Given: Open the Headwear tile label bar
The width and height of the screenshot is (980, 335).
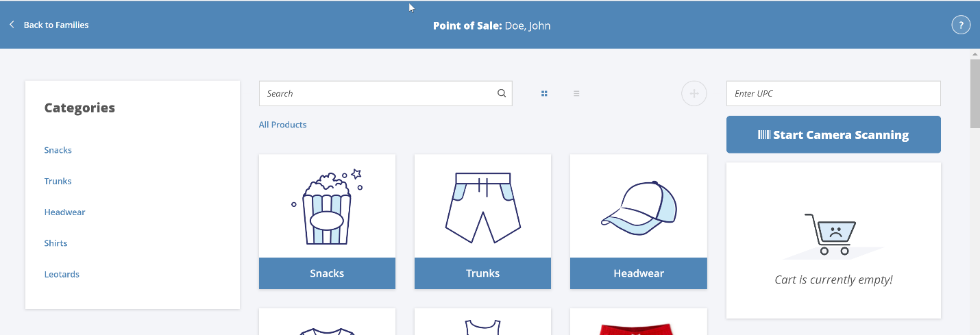Looking at the screenshot, I should [x=638, y=273].
